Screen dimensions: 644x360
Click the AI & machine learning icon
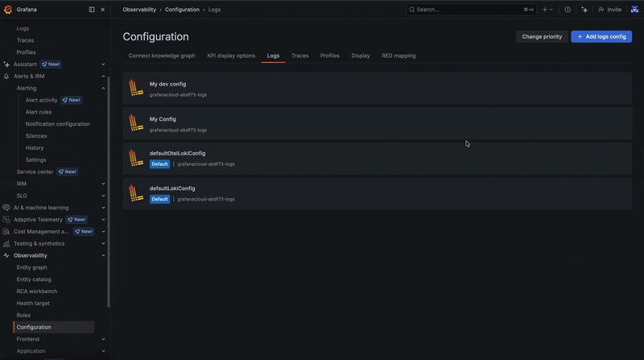click(x=6, y=208)
